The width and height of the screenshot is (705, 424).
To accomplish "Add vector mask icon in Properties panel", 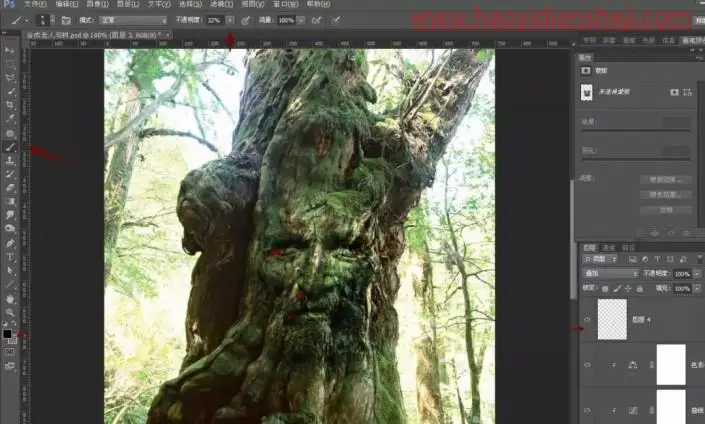I will coord(687,92).
